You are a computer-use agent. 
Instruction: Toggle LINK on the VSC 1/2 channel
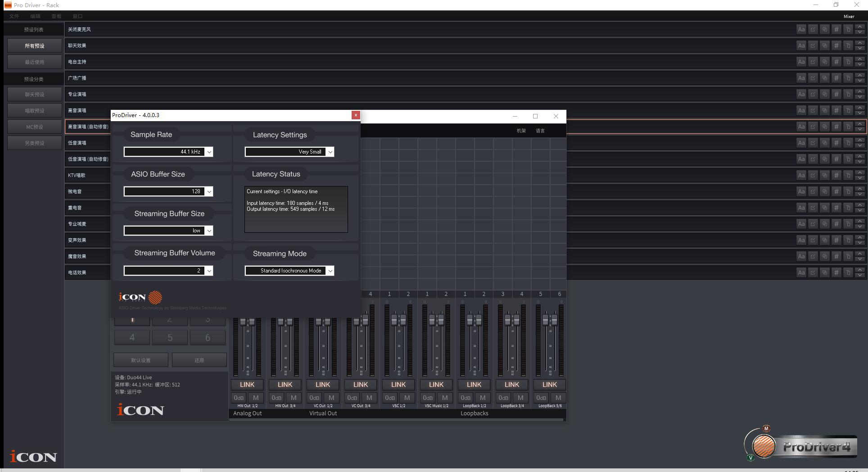click(x=398, y=385)
